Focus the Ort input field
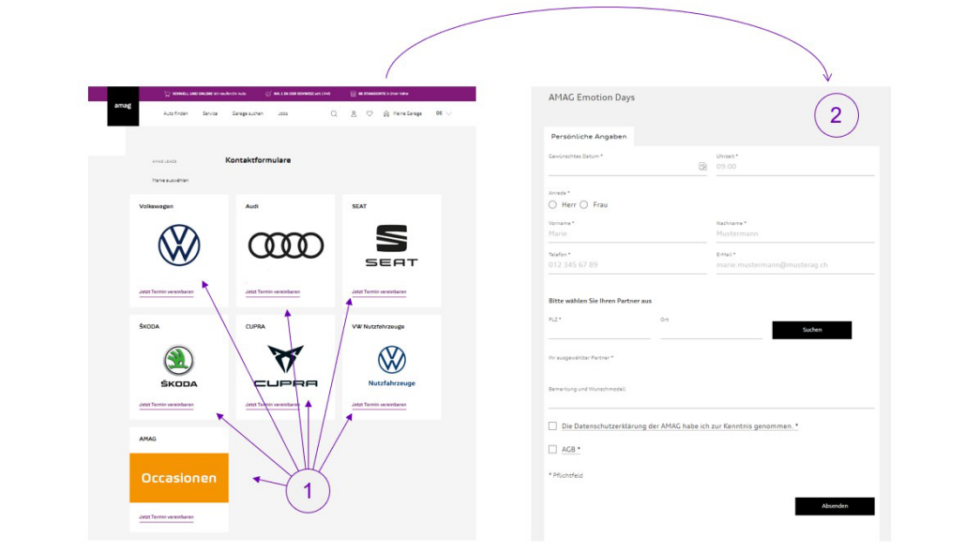The image size is (980, 551). [x=711, y=331]
